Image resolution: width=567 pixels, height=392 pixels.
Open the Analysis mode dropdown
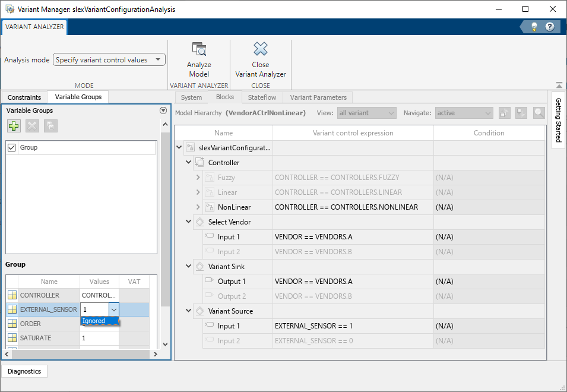pyautogui.click(x=158, y=59)
